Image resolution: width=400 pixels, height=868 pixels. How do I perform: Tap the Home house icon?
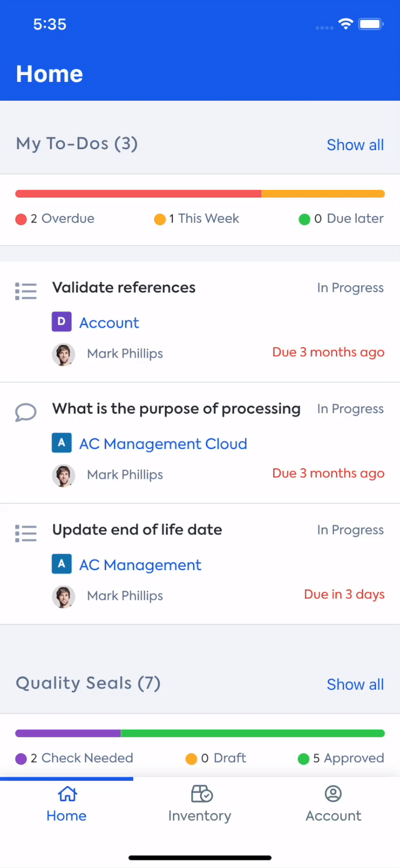pos(67,794)
